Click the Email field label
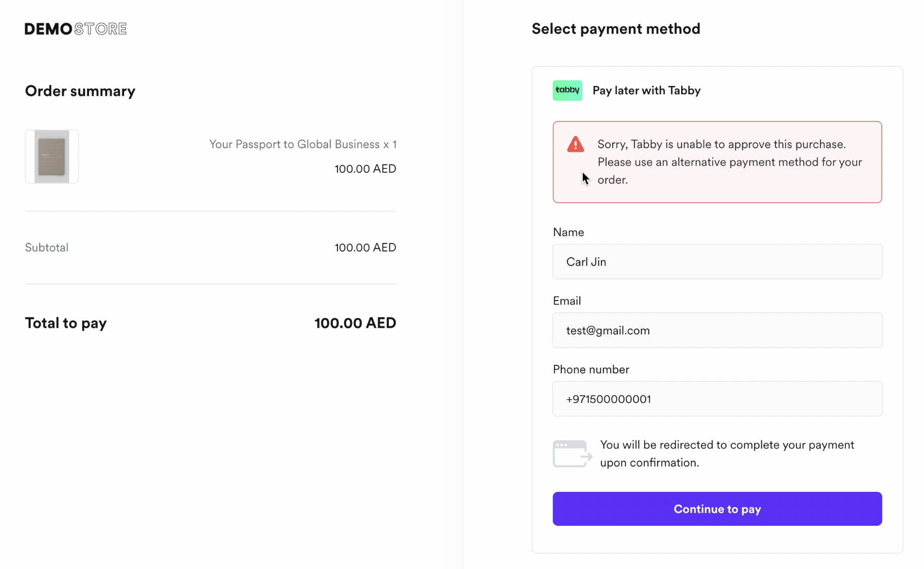The width and height of the screenshot is (924, 569). point(566,301)
